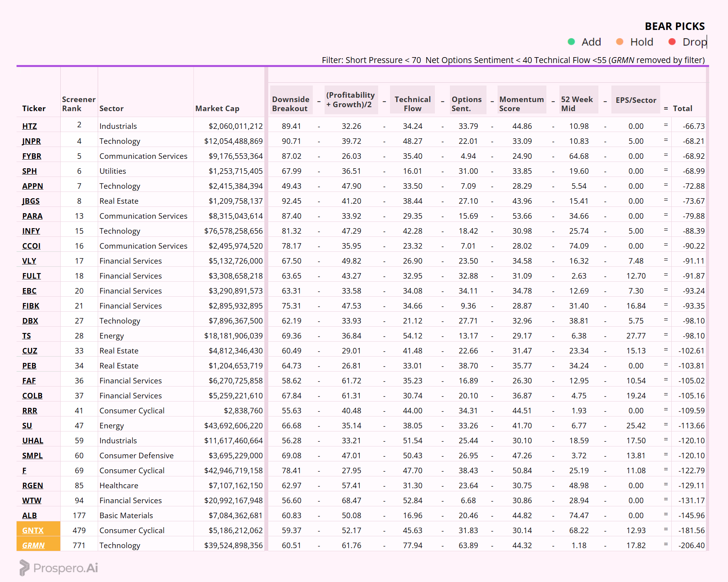Image resolution: width=728 pixels, height=582 pixels.
Task: Select GRMN technical flow 77.94
Action: tap(412, 545)
